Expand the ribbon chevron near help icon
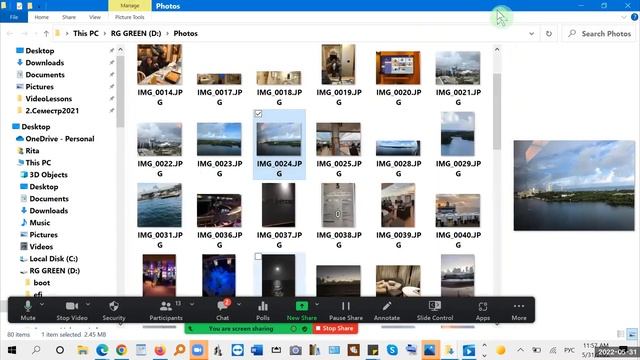 point(624,17)
